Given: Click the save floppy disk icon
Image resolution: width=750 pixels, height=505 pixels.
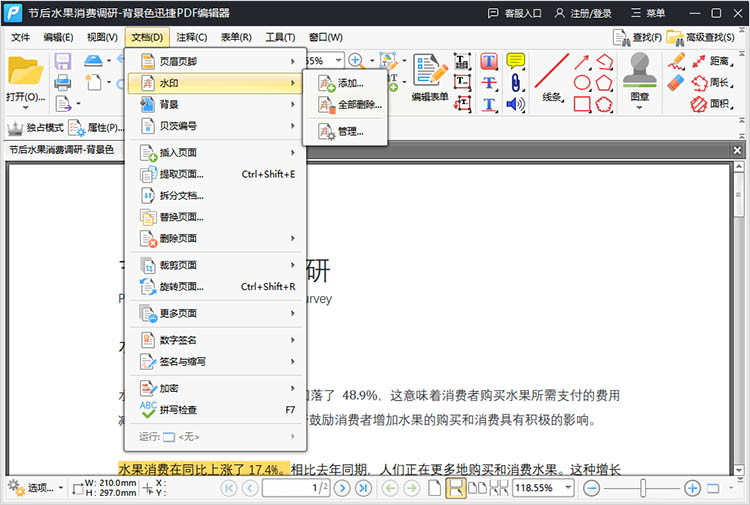Looking at the screenshot, I should 63,61.
